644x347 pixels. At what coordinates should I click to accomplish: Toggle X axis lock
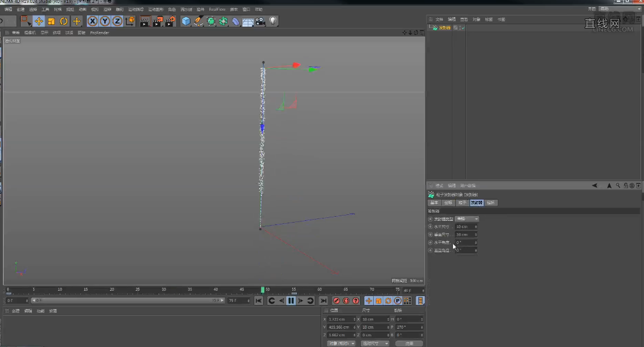point(92,21)
